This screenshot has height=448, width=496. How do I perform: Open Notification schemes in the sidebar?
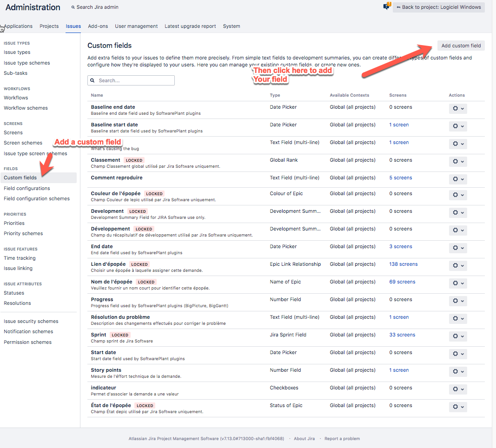point(28,331)
